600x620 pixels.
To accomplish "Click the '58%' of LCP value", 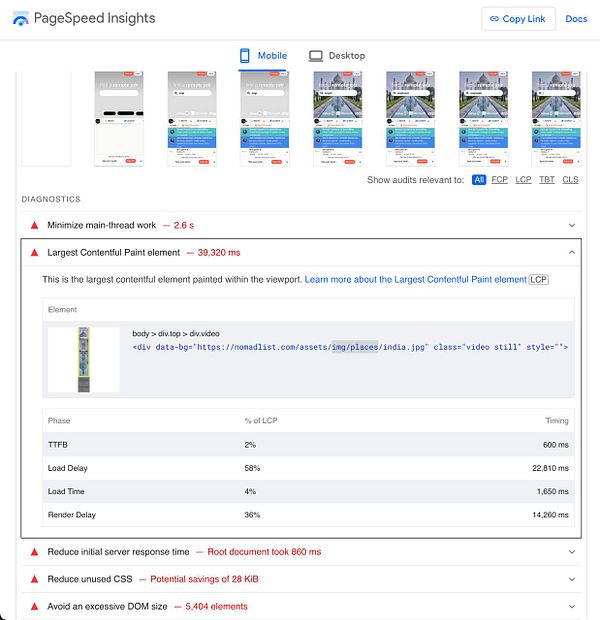I will click(252, 468).
